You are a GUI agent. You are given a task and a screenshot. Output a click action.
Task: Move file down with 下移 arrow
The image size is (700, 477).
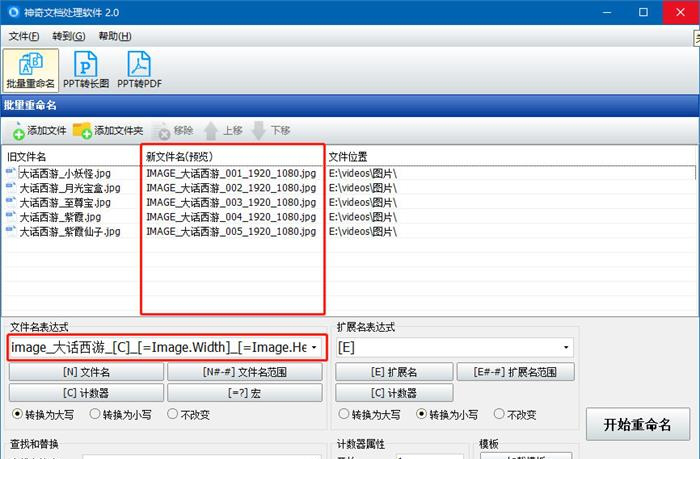tap(259, 131)
